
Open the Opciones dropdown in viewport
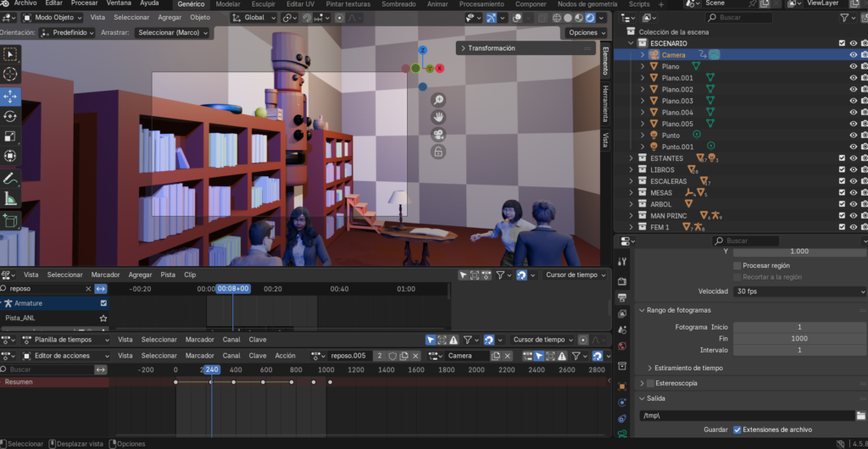pos(586,33)
